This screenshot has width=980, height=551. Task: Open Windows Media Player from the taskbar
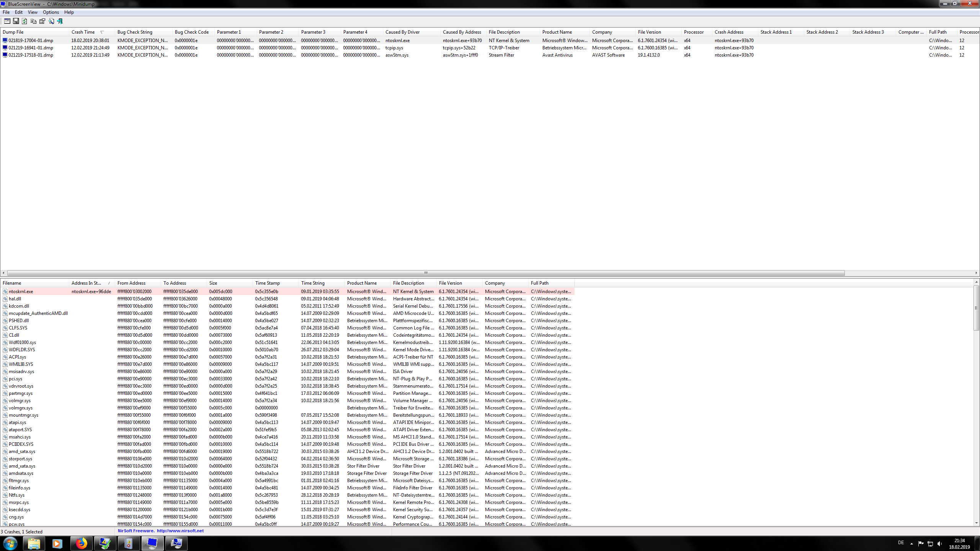57,543
